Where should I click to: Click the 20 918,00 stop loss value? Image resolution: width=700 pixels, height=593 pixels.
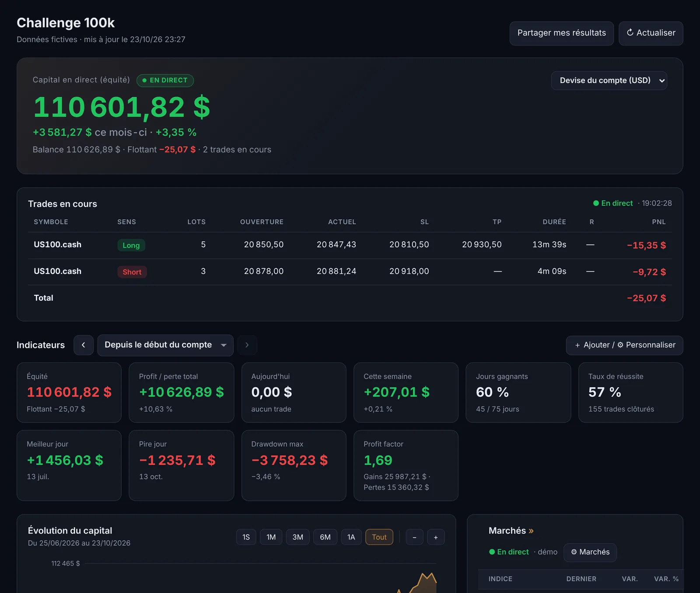(x=409, y=271)
